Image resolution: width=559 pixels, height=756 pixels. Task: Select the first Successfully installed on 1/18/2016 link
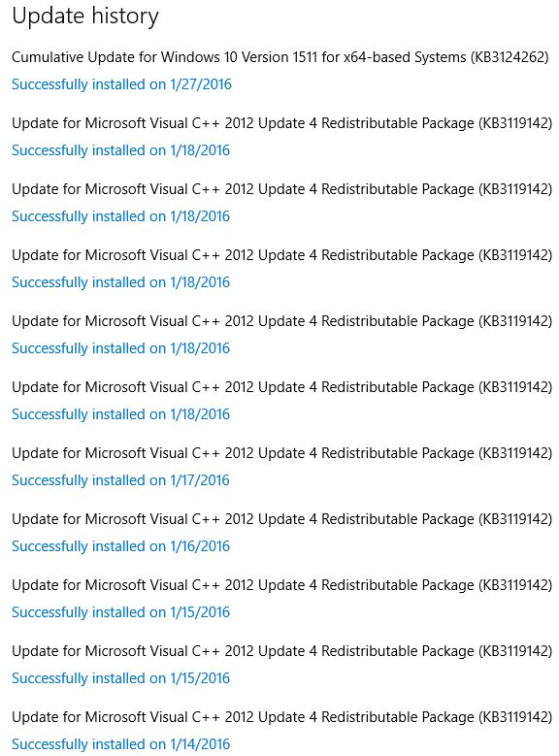[x=120, y=150]
